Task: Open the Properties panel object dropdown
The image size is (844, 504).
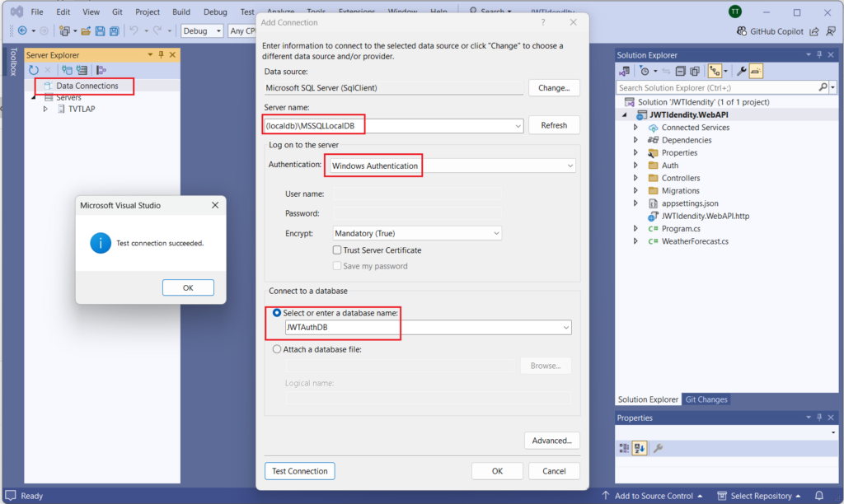Action: pos(833,432)
